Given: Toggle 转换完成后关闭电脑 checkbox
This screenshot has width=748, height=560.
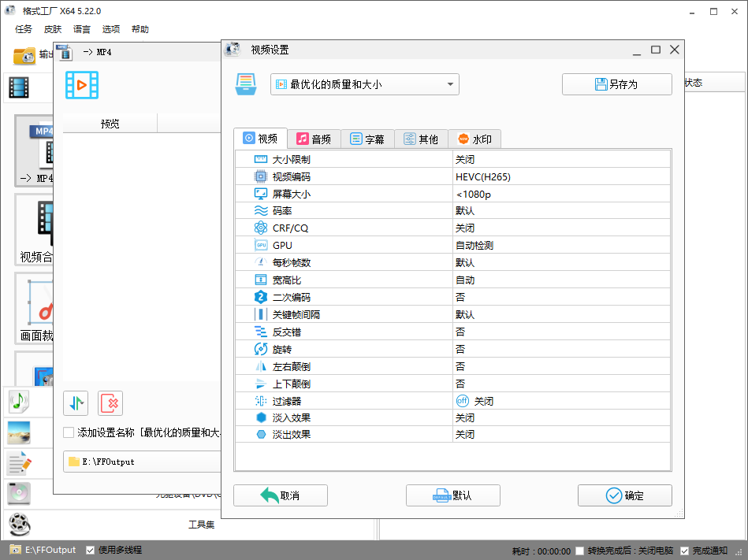Looking at the screenshot, I should [x=579, y=551].
